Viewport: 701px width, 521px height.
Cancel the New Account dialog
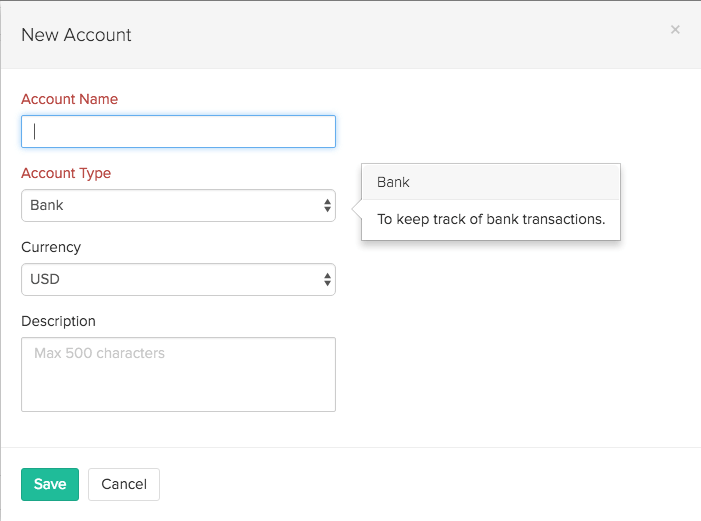click(x=124, y=484)
